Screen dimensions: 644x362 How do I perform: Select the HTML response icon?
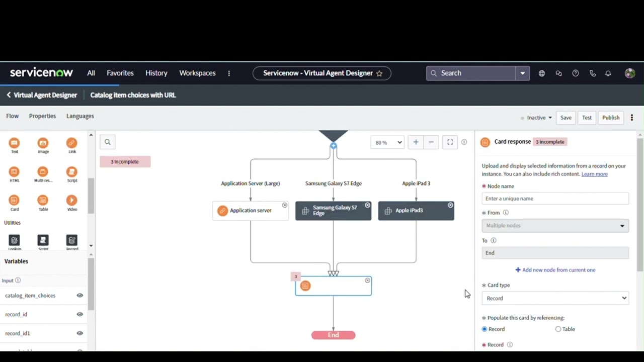[x=14, y=172]
